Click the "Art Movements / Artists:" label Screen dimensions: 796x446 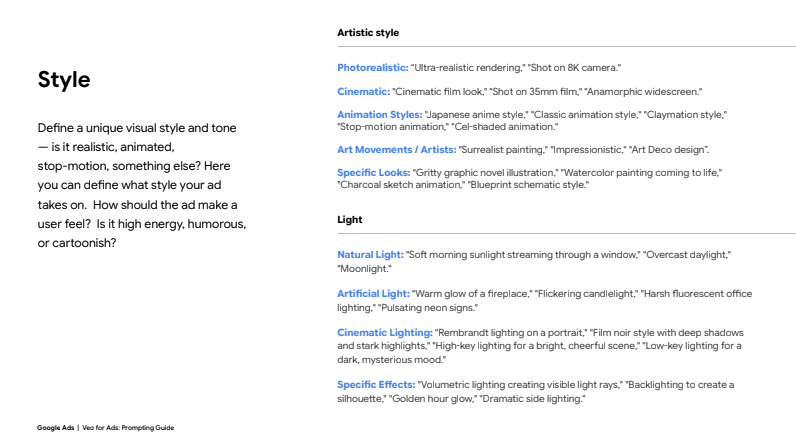(395, 149)
